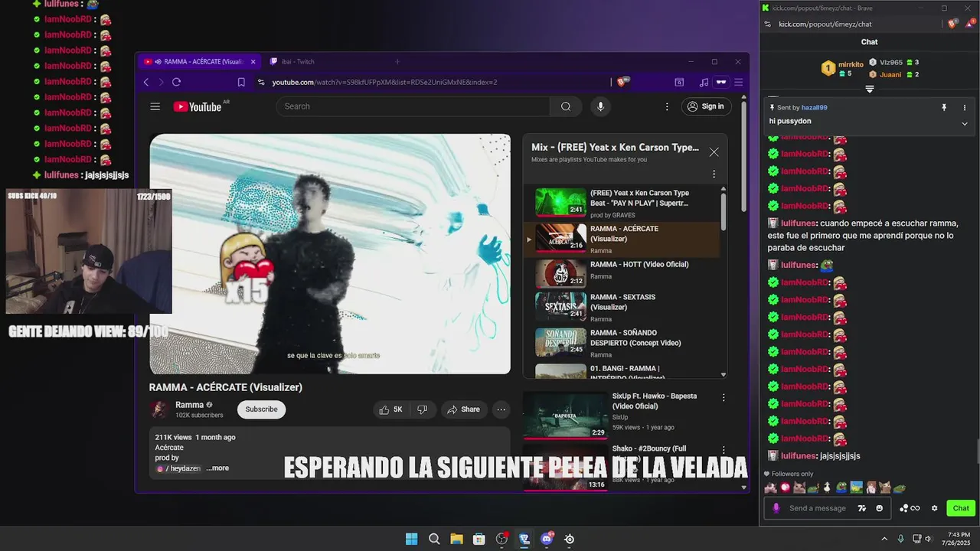Go back using the browser back arrow
Screen dimensions: 980x551
[x=146, y=82]
